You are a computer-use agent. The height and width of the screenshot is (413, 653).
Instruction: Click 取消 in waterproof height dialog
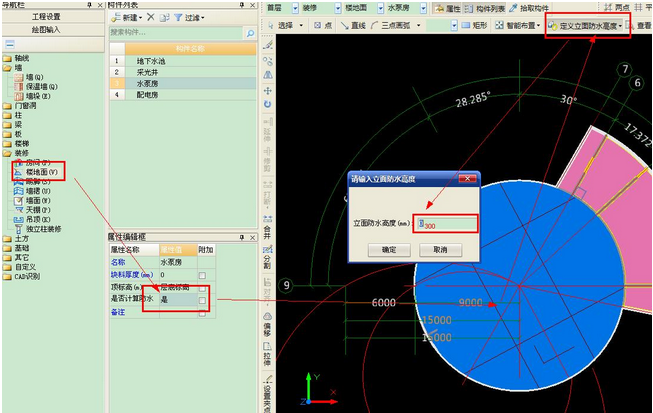pyautogui.click(x=440, y=250)
